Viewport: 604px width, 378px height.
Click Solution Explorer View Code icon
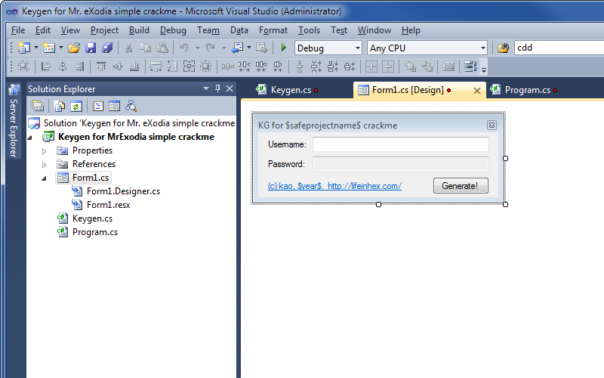pyautogui.click(x=98, y=106)
